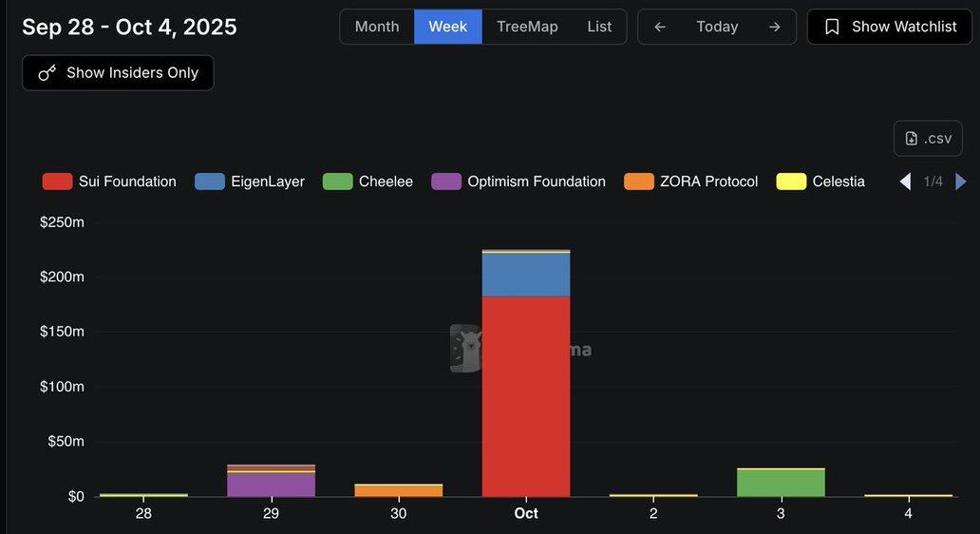This screenshot has height=534, width=980.
Task: Click the red Sui Foundation bar segment
Action: tap(526, 396)
